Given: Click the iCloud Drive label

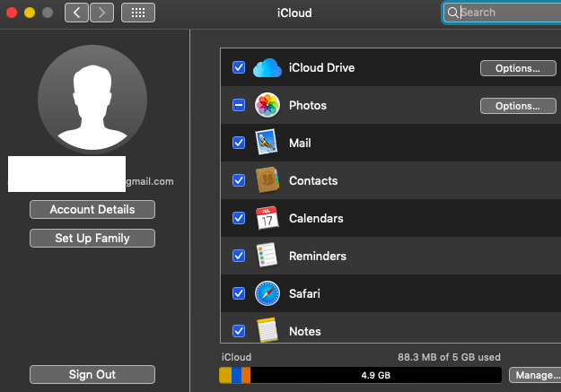Looking at the screenshot, I should pos(321,67).
